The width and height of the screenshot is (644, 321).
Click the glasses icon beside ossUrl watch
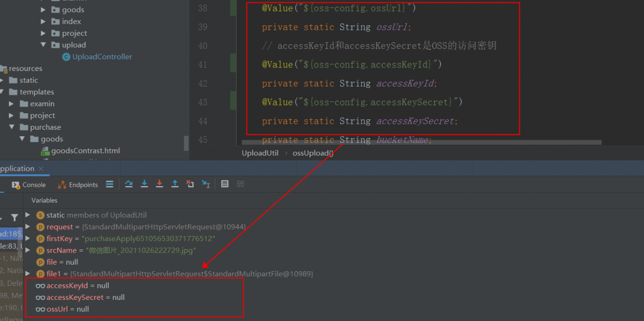tap(40, 309)
